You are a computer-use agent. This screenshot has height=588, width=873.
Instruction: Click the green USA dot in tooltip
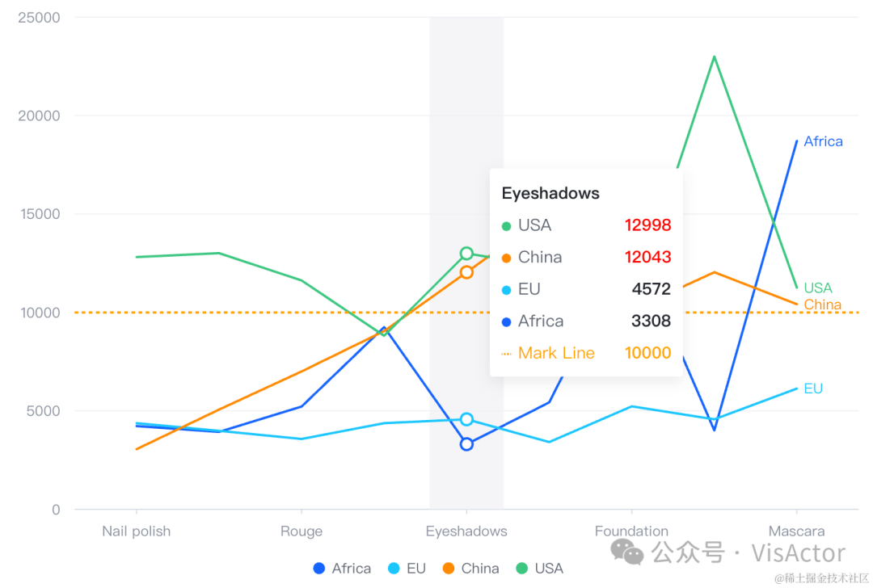507,226
